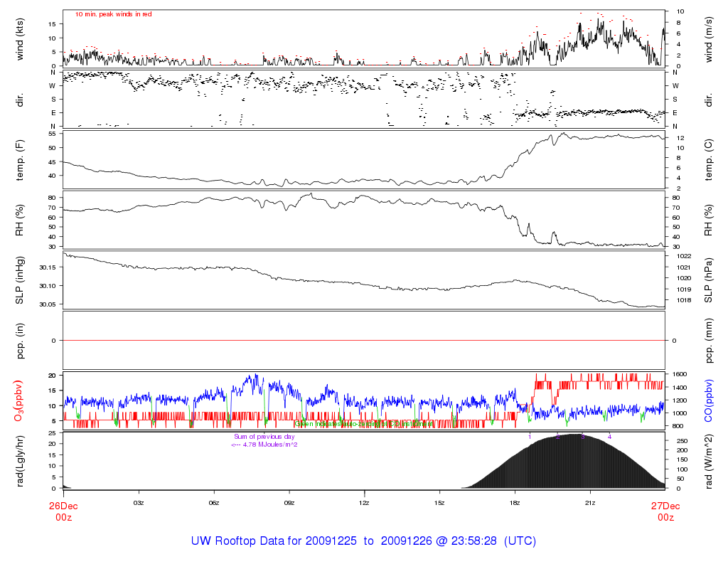The height and width of the screenshot is (569, 728).
Task: Click the 'pcp. (in)' axis label
Action: click(21, 341)
